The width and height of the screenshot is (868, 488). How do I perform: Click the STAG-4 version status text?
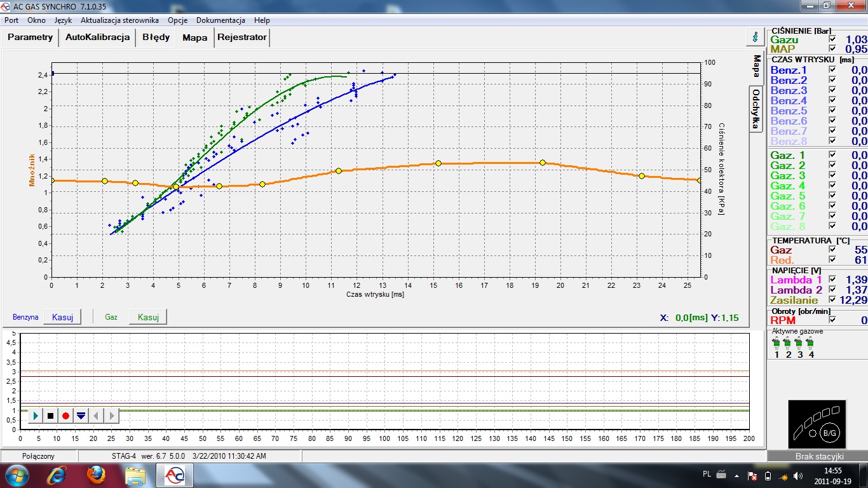(x=189, y=456)
